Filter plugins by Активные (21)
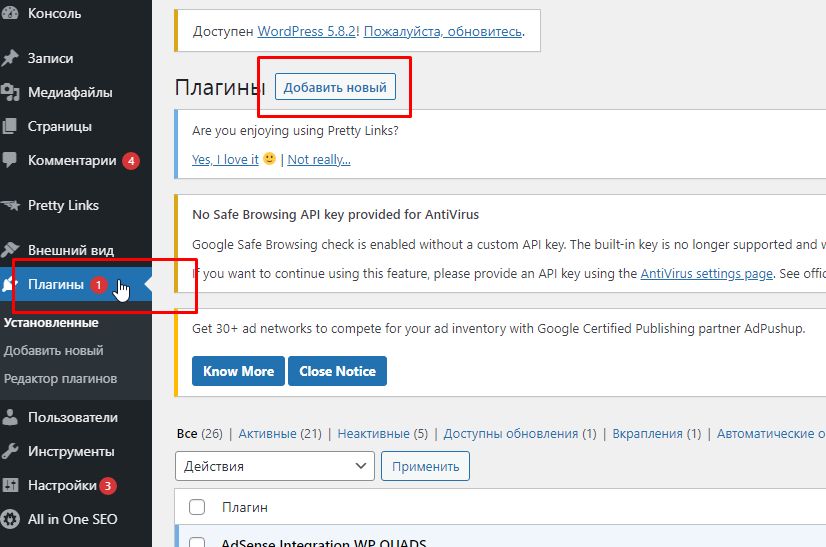The image size is (826, 547). click(x=279, y=434)
